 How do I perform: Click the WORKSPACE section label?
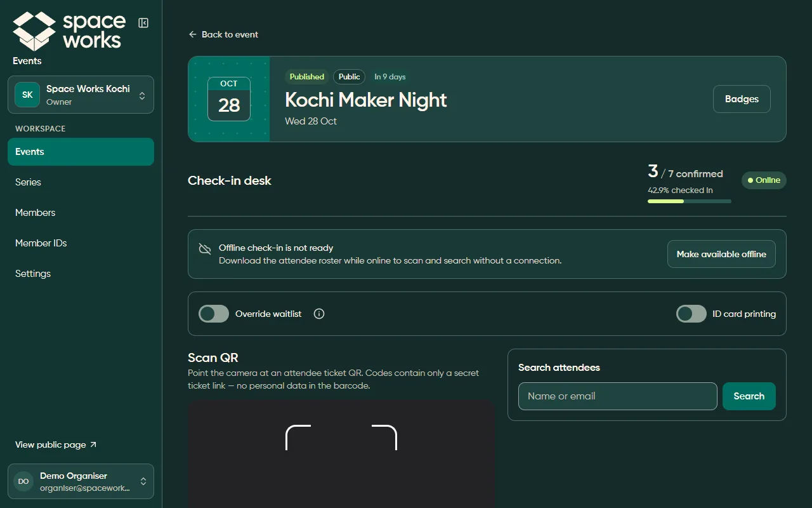(x=41, y=129)
